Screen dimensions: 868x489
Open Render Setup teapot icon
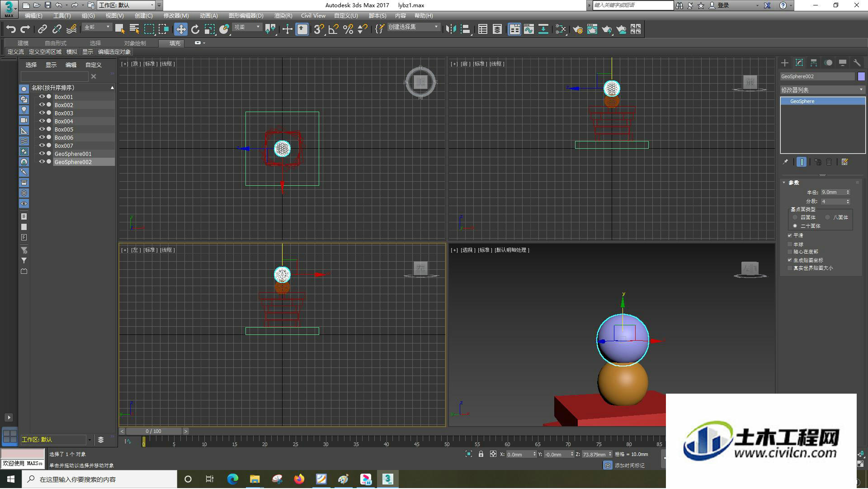pos(578,29)
